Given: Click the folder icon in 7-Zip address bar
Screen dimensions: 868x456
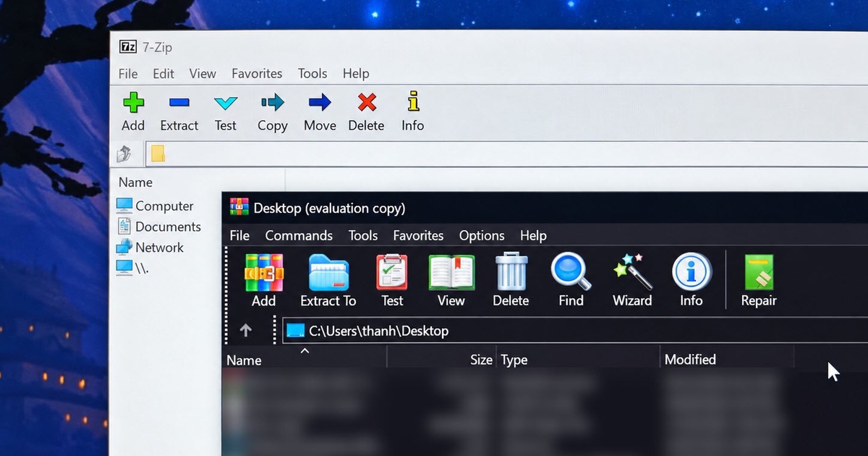Looking at the screenshot, I should pos(158,153).
